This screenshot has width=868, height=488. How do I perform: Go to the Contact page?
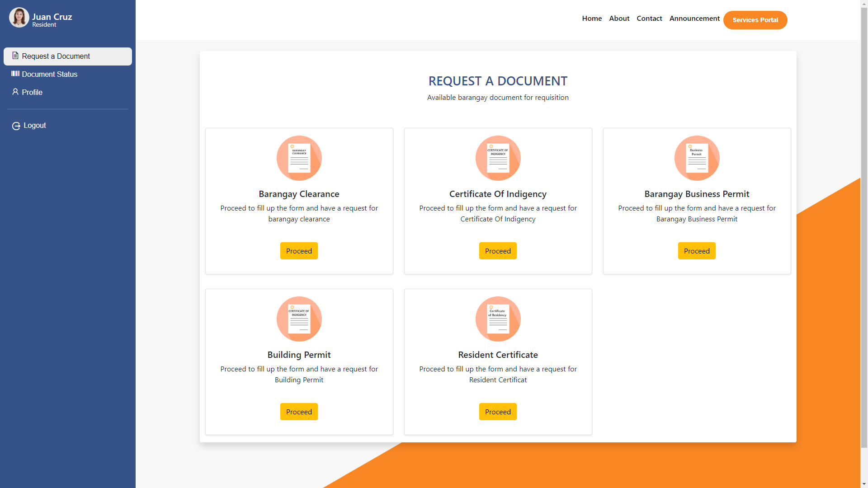pyautogui.click(x=649, y=18)
